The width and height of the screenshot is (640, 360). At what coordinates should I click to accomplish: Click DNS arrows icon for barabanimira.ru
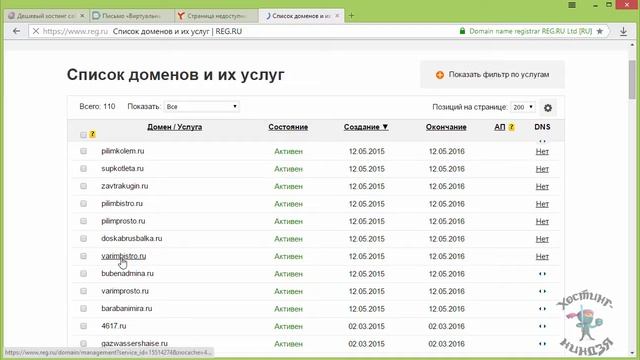[x=542, y=309]
